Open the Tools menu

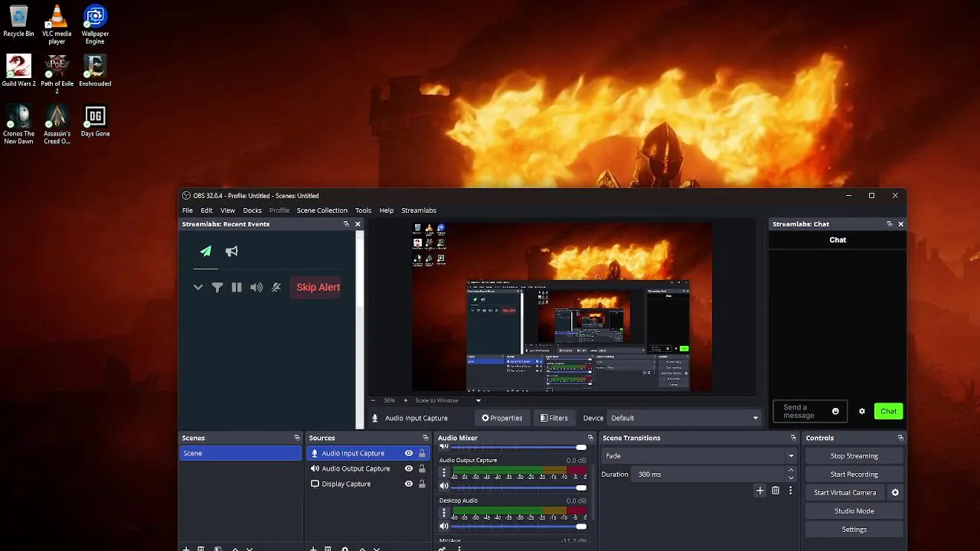coord(363,210)
